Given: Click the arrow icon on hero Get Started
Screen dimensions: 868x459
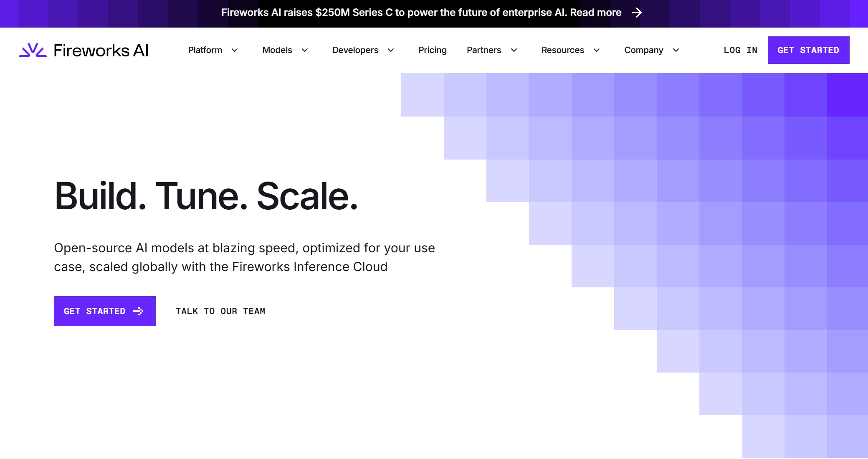Looking at the screenshot, I should point(138,311).
